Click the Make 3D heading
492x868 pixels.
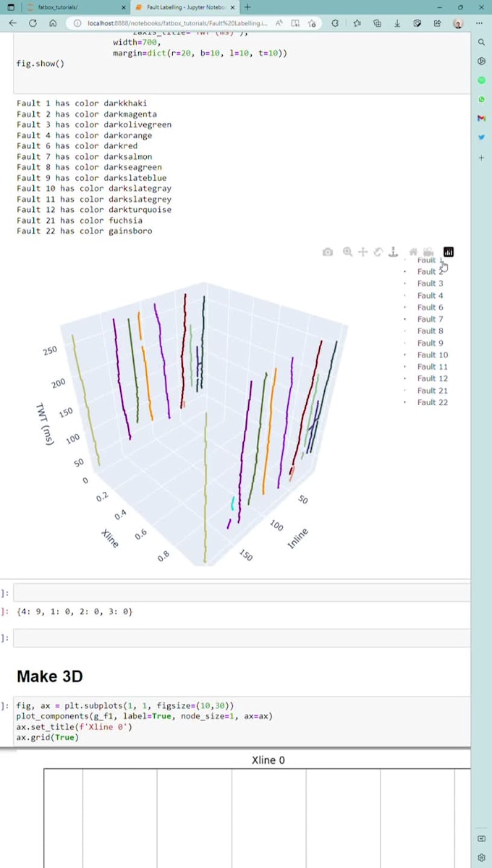click(49, 677)
